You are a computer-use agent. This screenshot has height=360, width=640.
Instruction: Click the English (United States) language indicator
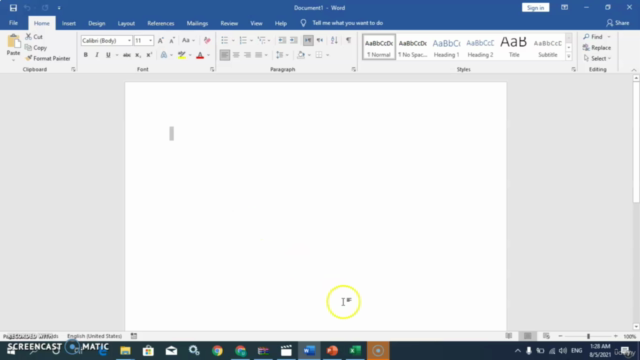[x=94, y=336]
